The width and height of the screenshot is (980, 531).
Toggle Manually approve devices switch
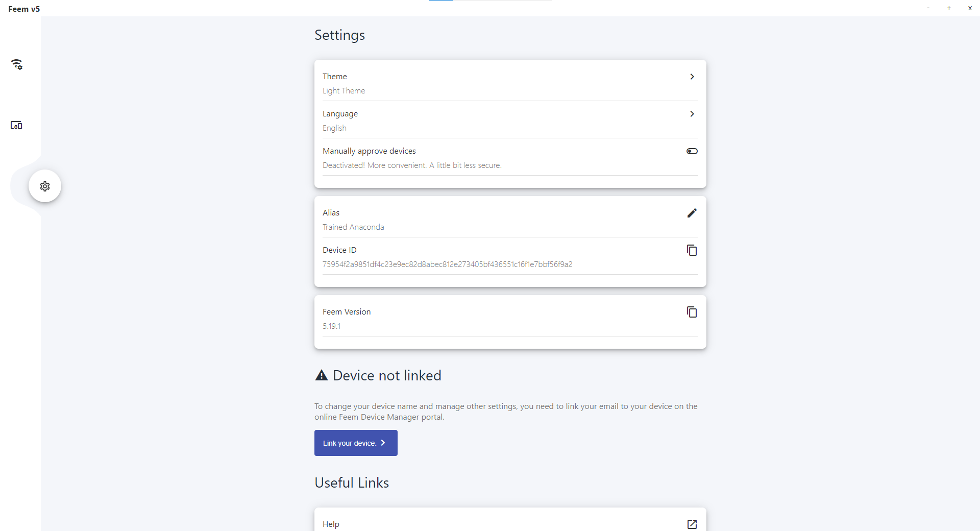point(692,151)
